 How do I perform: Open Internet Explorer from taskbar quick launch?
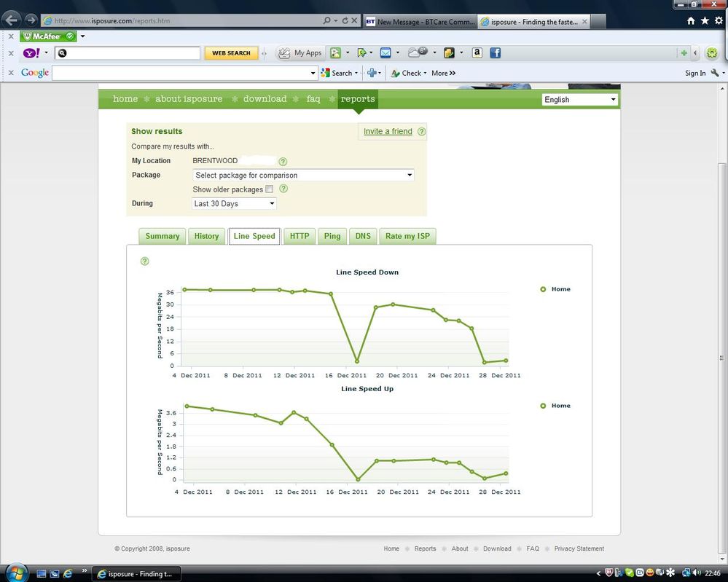click(x=68, y=574)
